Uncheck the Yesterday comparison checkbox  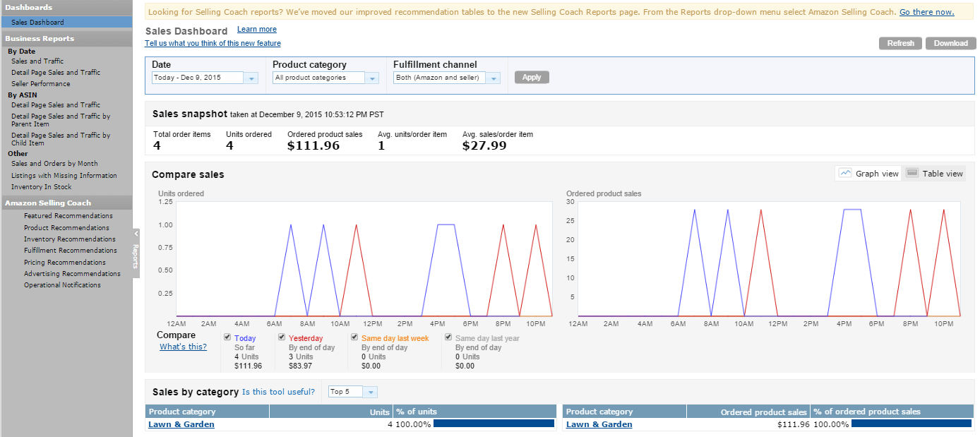point(282,337)
